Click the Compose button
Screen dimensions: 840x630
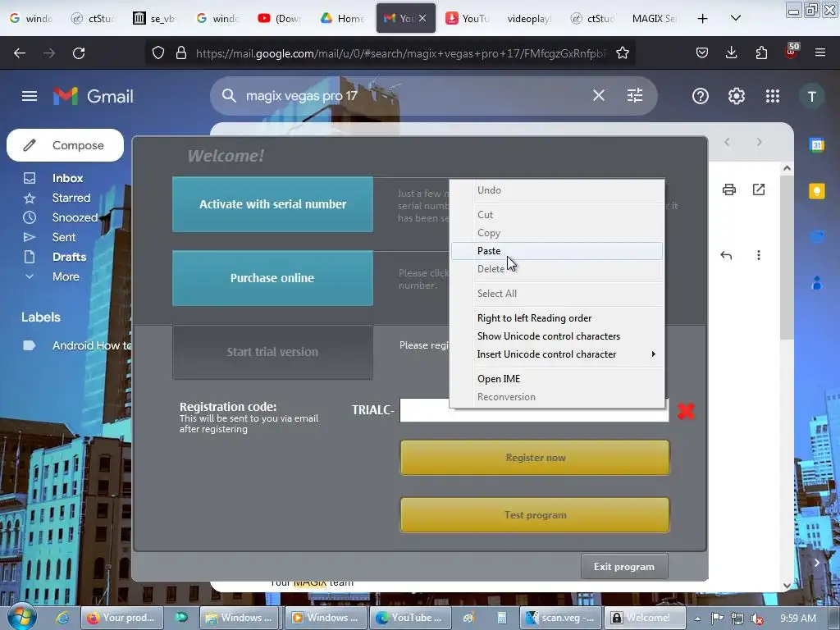[x=66, y=145]
